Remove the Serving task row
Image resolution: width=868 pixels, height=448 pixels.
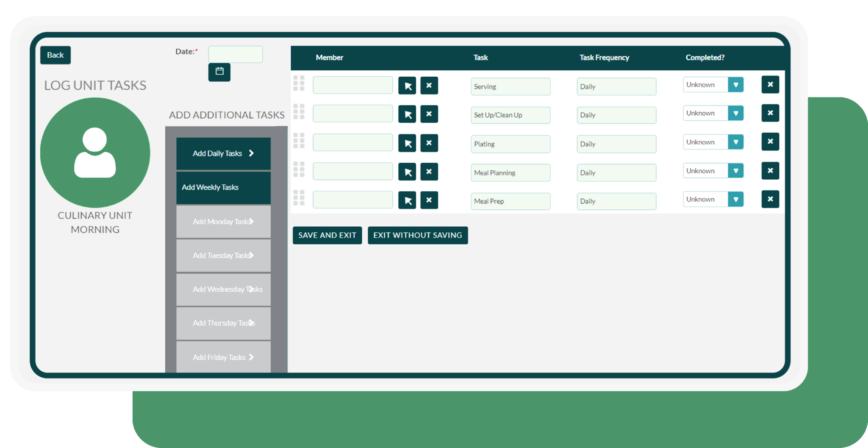click(770, 84)
